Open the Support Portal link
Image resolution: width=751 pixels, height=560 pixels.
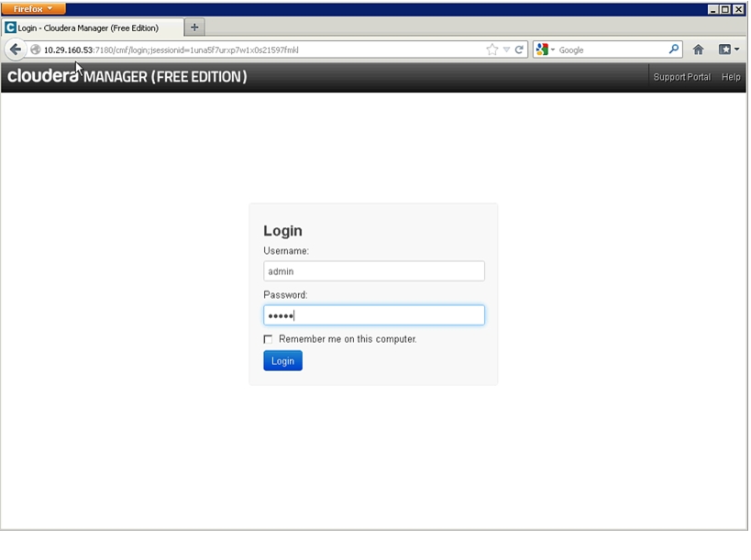681,77
